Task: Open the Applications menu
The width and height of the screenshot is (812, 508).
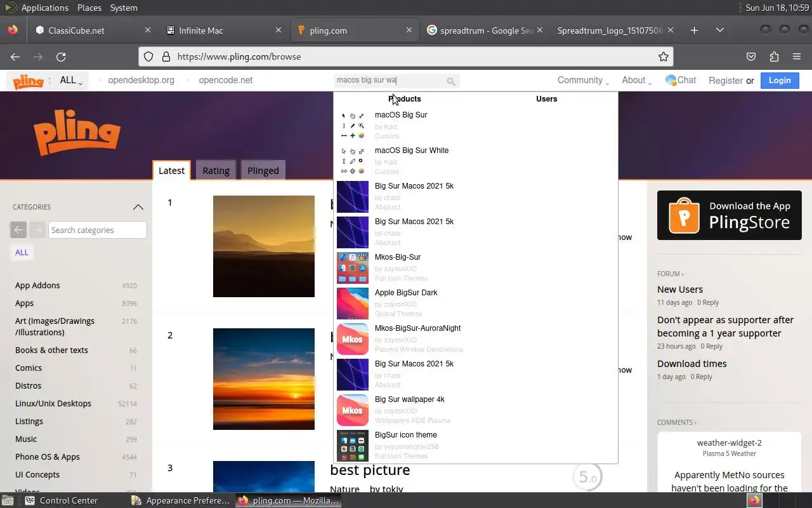Action: [x=44, y=8]
